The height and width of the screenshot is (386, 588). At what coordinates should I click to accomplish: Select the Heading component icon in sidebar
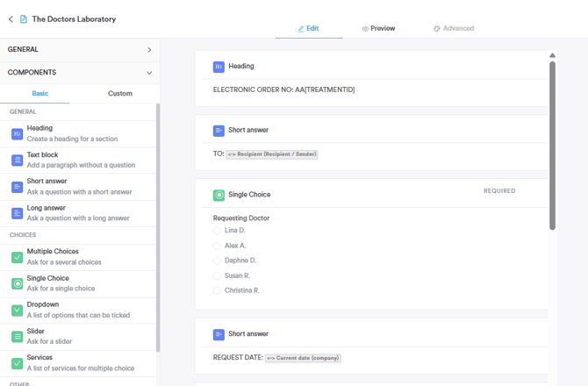[x=17, y=134]
